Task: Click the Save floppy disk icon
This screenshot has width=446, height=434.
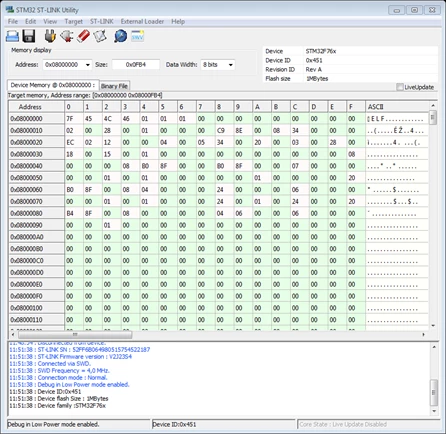Action: [29, 36]
